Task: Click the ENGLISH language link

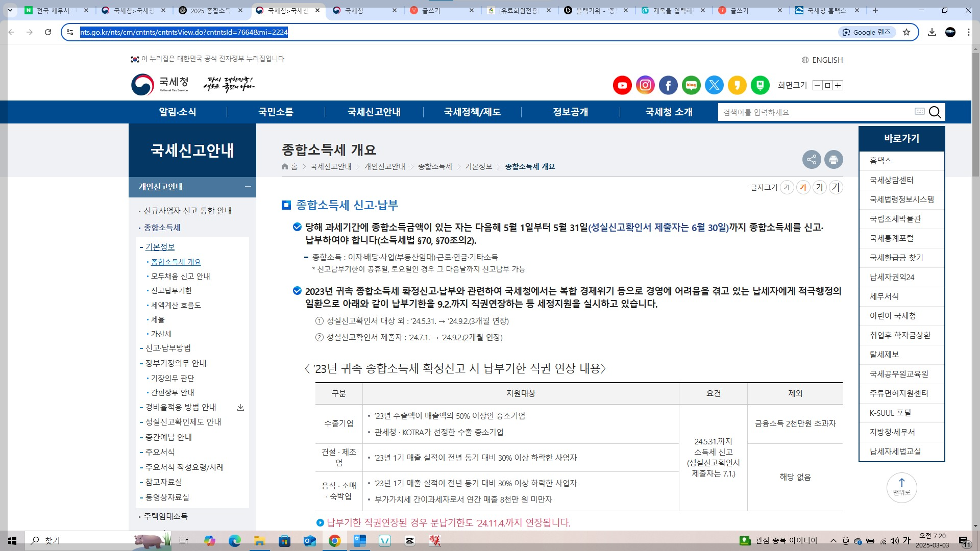Action: coord(822,60)
